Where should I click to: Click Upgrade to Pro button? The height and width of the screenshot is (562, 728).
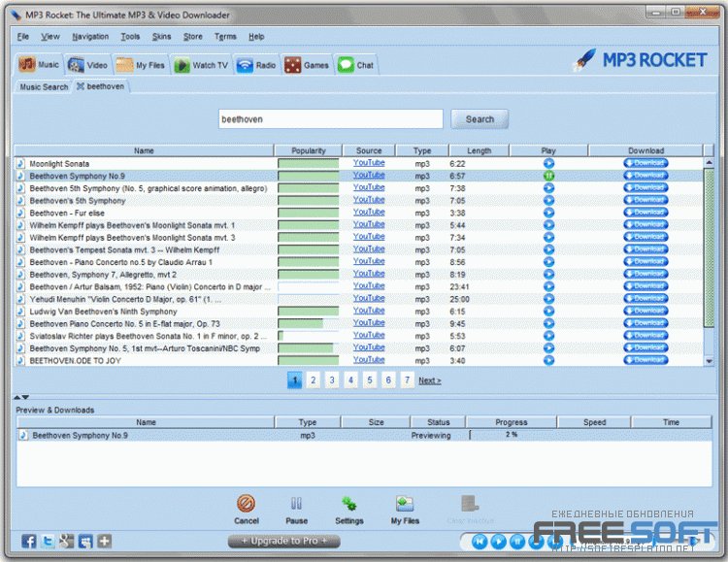[x=284, y=541]
